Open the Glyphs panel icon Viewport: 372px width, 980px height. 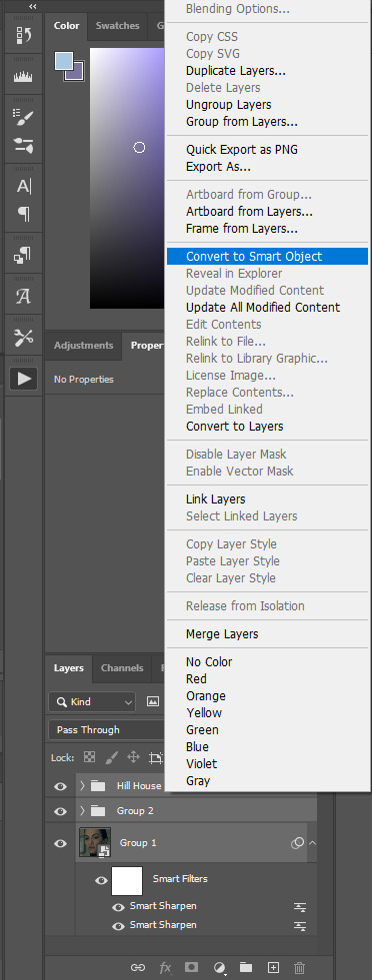tap(23, 297)
